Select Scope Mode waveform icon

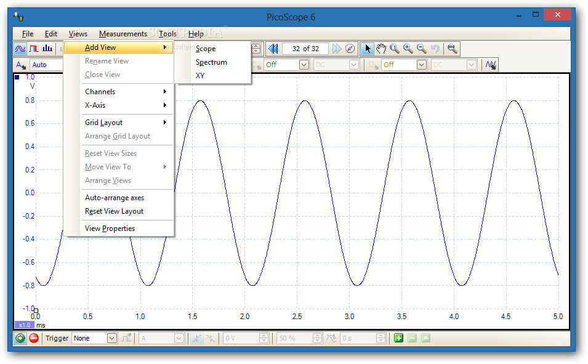pos(20,49)
